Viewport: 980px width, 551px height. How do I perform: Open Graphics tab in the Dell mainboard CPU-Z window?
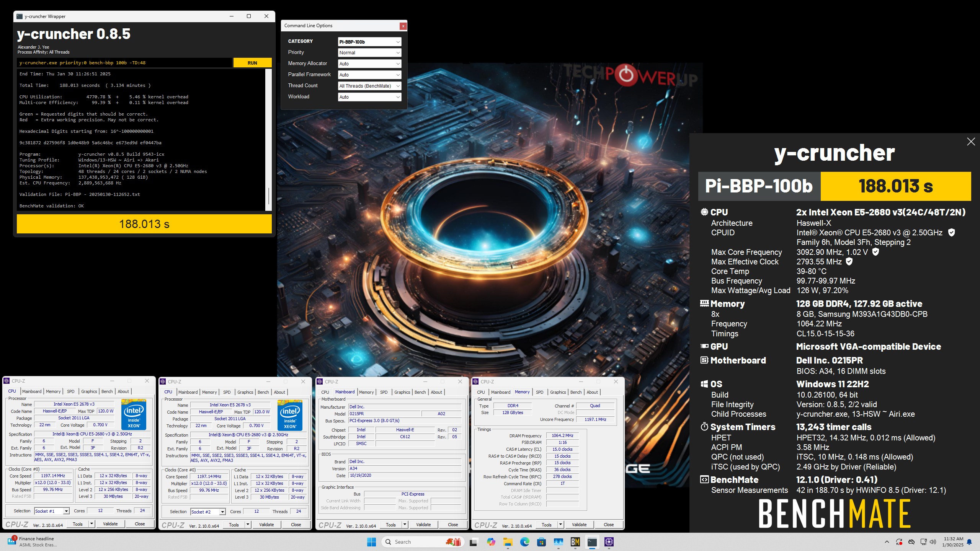[402, 392]
